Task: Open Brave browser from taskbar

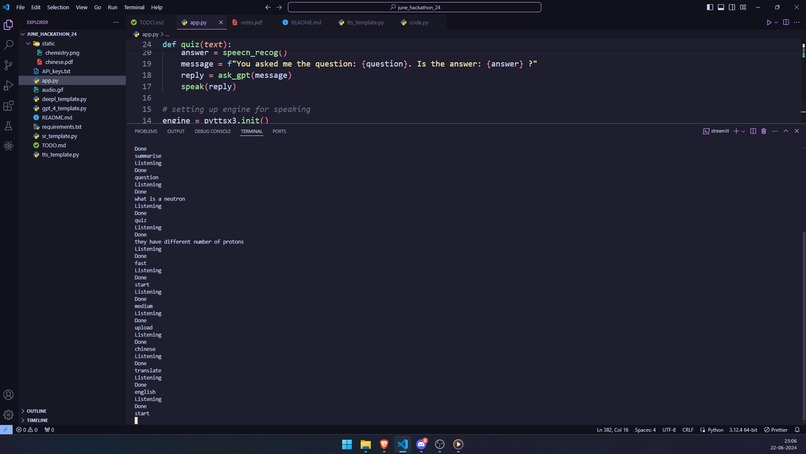Action: (x=384, y=444)
